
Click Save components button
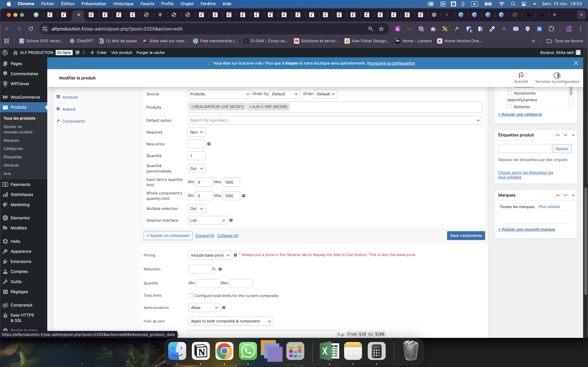466,235
